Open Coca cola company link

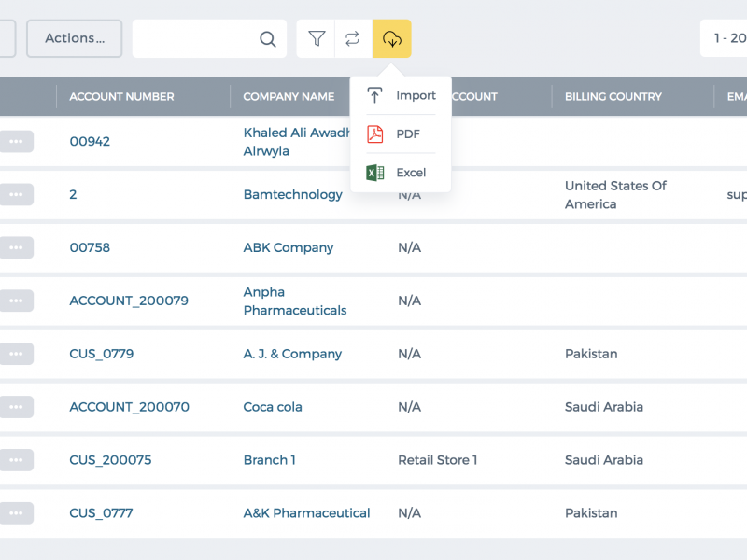(273, 407)
